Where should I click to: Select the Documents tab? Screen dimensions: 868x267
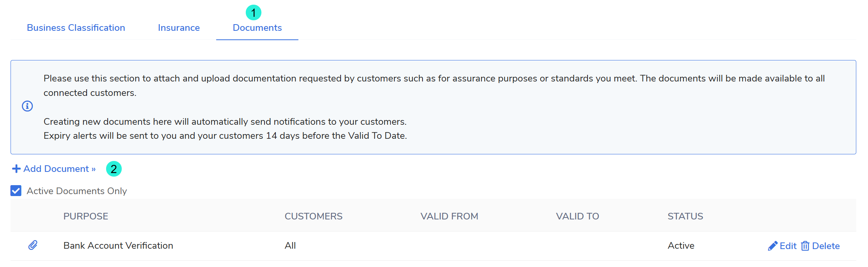(x=257, y=28)
